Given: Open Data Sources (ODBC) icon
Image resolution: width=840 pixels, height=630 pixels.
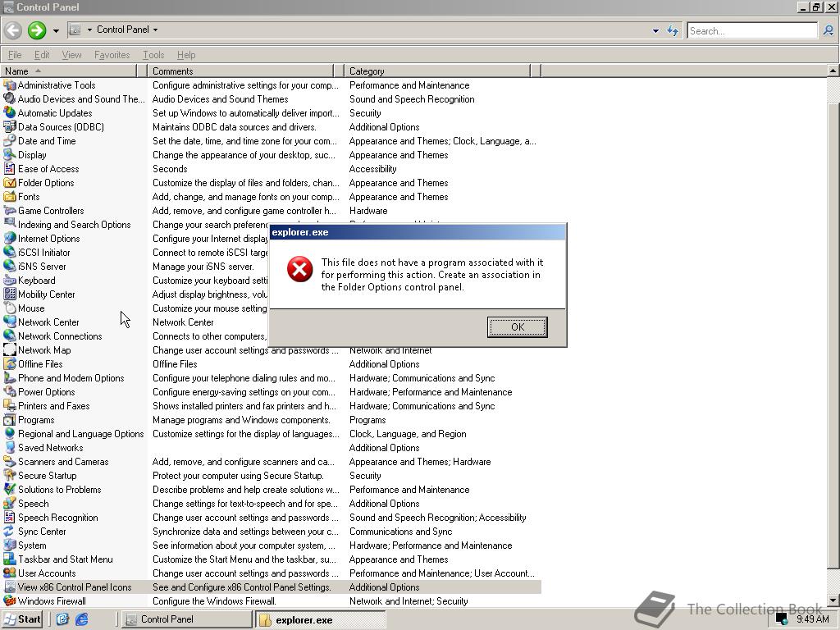Looking at the screenshot, I should [x=10, y=127].
